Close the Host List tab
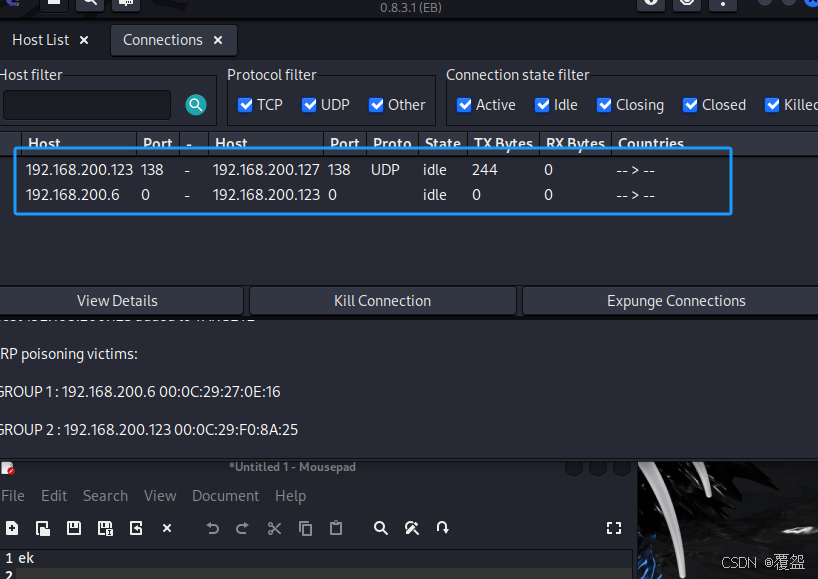Screen dimensions: 818x579 pyautogui.click(x=84, y=40)
